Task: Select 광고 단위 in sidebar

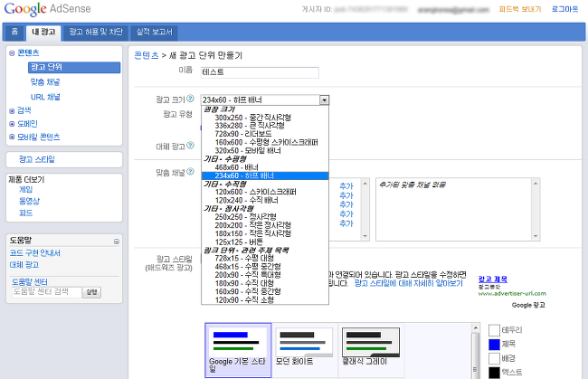Action: click(x=74, y=67)
